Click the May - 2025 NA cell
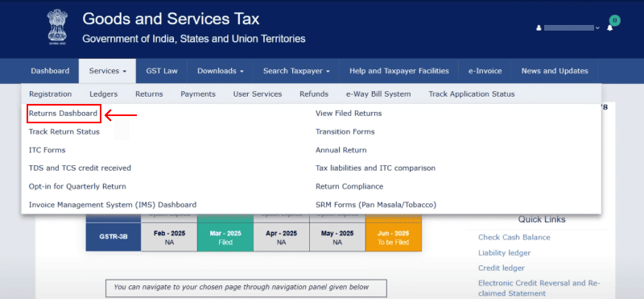 [x=337, y=237]
